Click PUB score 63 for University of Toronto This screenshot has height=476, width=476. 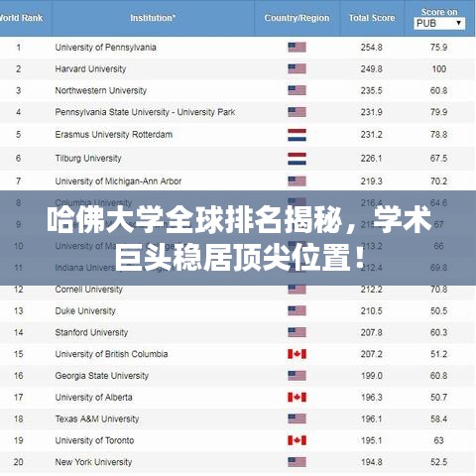tap(439, 440)
